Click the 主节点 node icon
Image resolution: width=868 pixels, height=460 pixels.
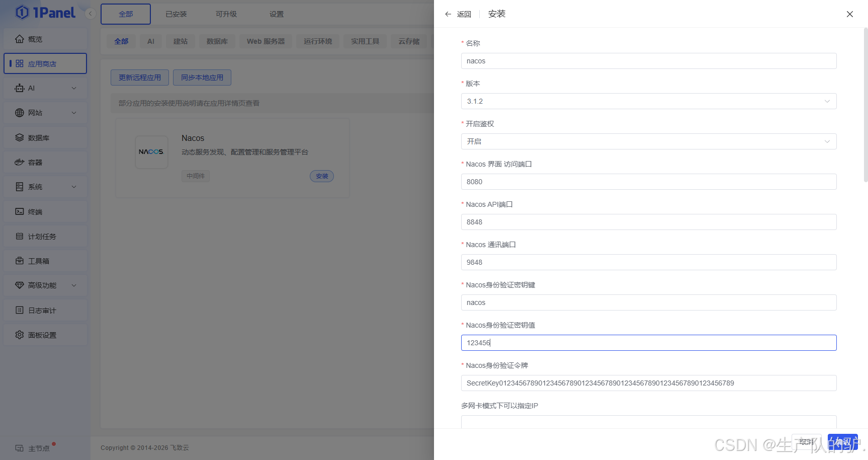pyautogui.click(x=20, y=448)
